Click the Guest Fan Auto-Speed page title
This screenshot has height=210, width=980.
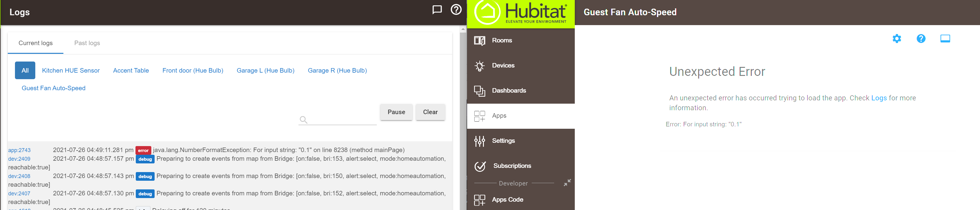[x=630, y=12]
